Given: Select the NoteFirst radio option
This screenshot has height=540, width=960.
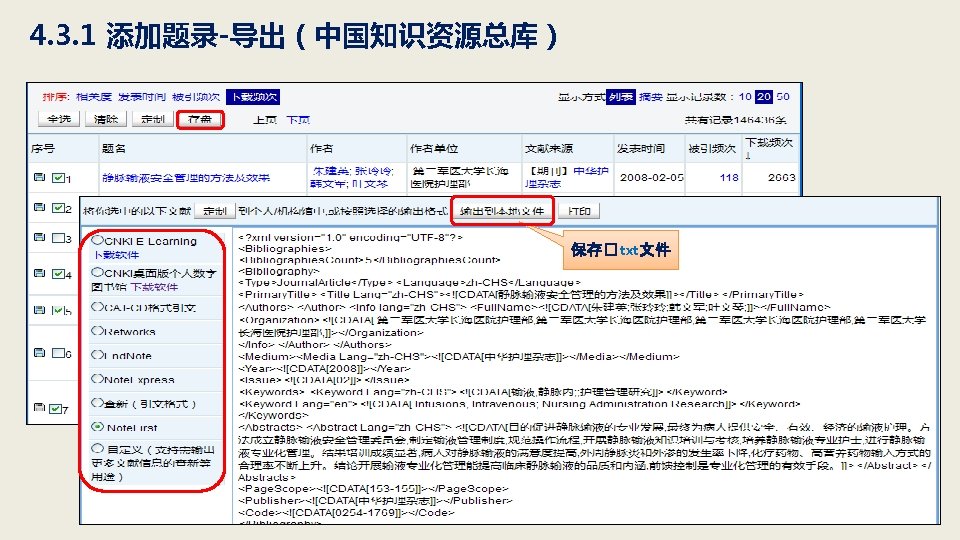Looking at the screenshot, I should pos(97,426).
